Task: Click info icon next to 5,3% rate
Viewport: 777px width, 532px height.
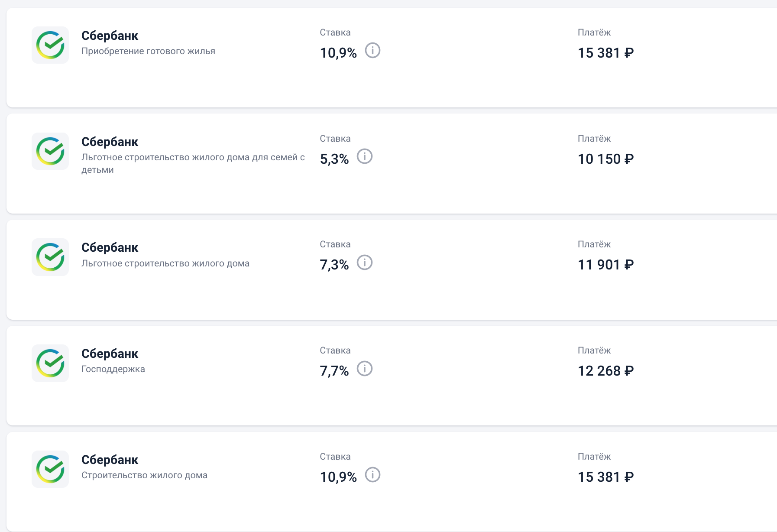Action: 365,156
